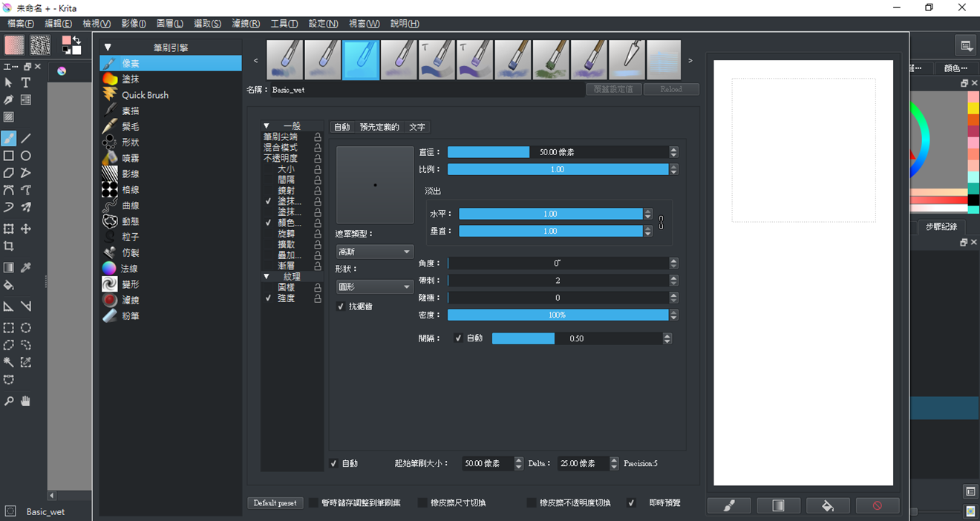Collapse the 一般 options group
Screen dimensions: 980x521
click(x=267, y=126)
